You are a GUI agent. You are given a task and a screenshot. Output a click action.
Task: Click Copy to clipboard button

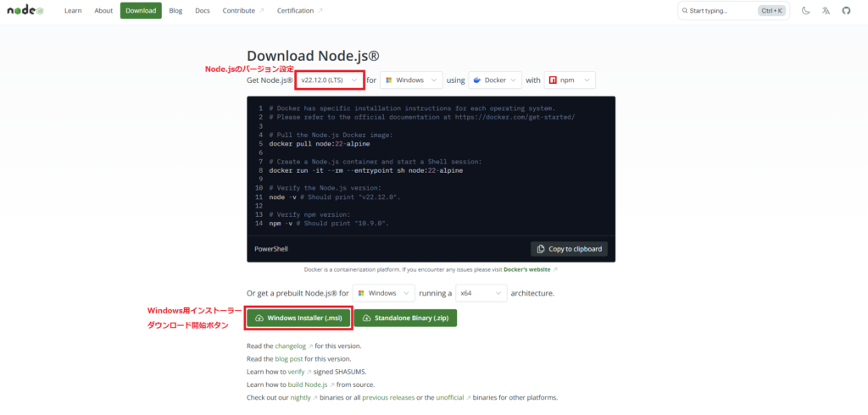tap(569, 249)
